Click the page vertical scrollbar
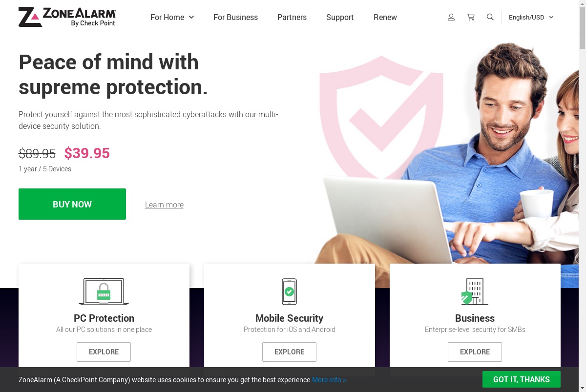The height and width of the screenshot is (392, 586). [582, 196]
